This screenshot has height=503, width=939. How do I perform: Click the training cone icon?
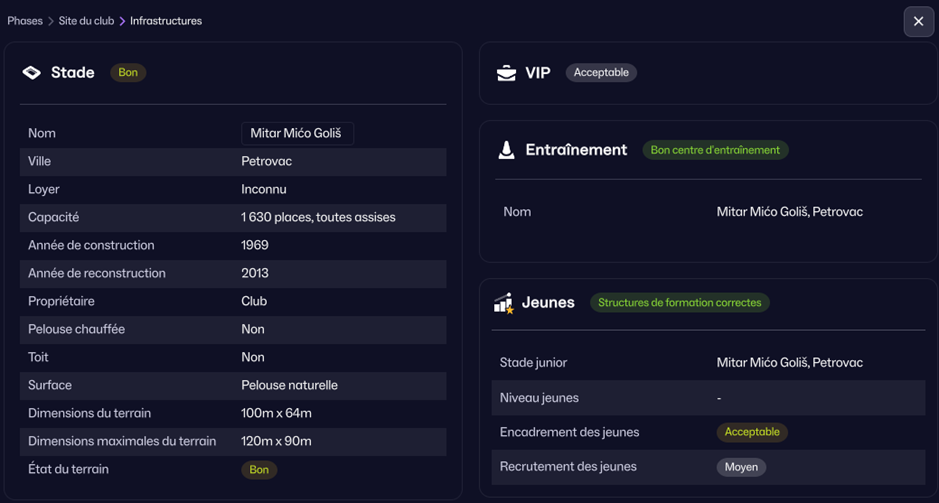tap(507, 150)
